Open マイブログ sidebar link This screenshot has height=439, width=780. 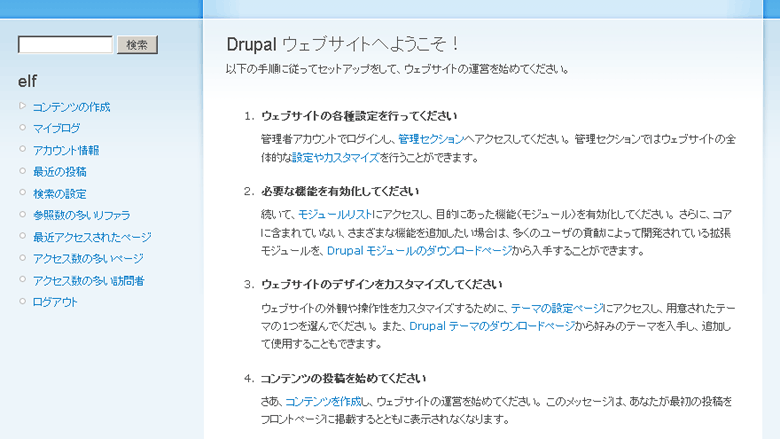(56, 128)
